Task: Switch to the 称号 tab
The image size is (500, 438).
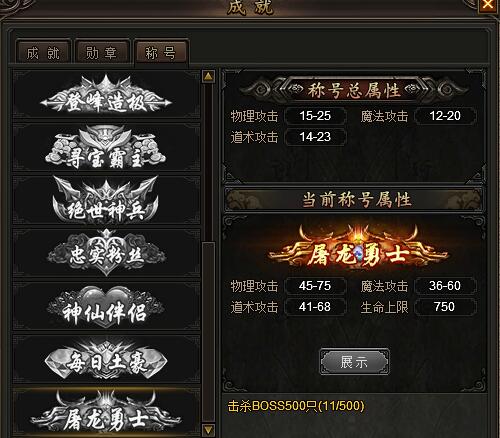Action: (x=161, y=53)
